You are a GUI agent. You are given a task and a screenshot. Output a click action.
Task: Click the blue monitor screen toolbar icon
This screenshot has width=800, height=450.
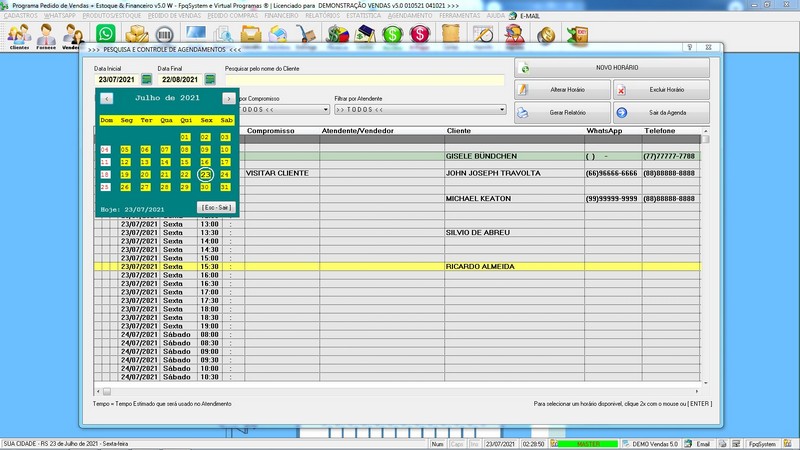tap(196, 34)
